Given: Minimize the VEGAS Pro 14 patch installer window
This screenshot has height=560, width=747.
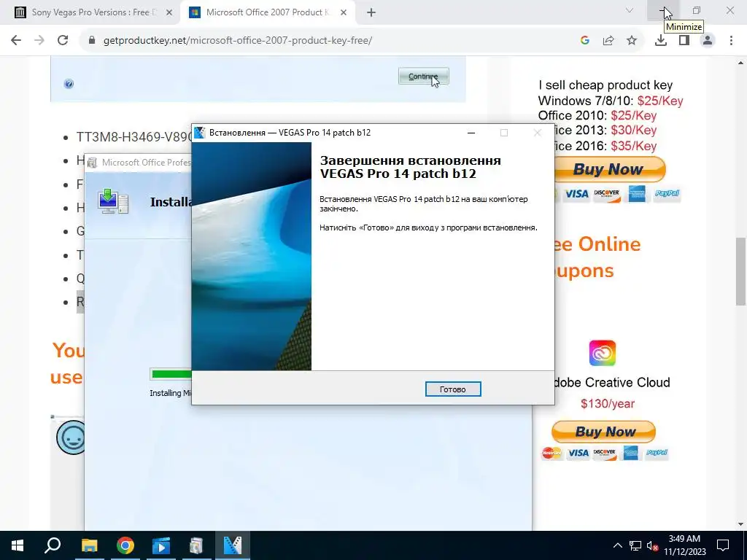Looking at the screenshot, I should 471,133.
